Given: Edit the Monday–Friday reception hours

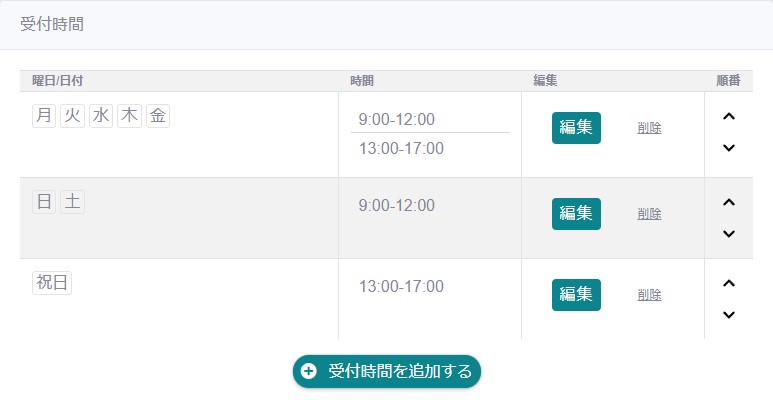Looking at the screenshot, I should coord(576,128).
